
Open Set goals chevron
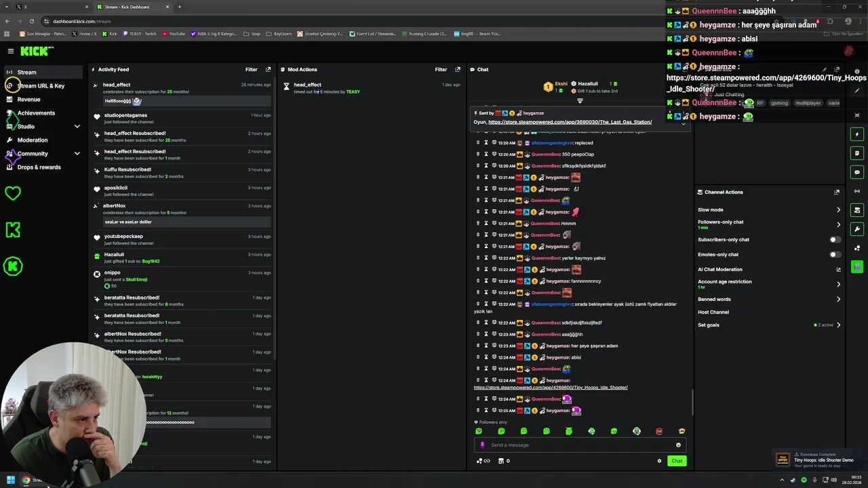[x=838, y=325]
